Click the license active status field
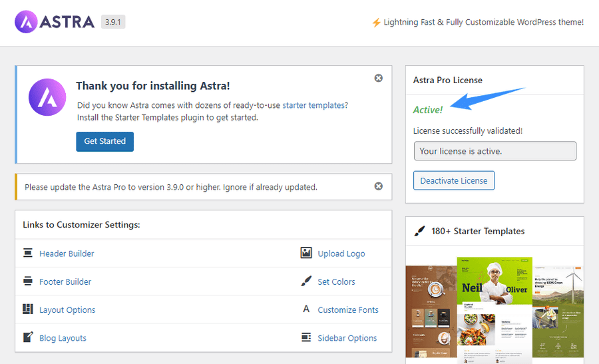 tap(495, 151)
